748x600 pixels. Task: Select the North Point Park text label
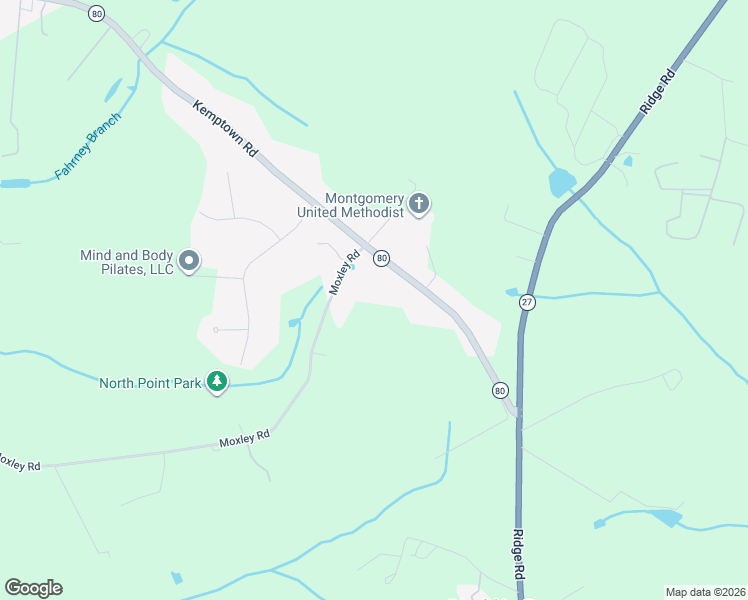150,383
